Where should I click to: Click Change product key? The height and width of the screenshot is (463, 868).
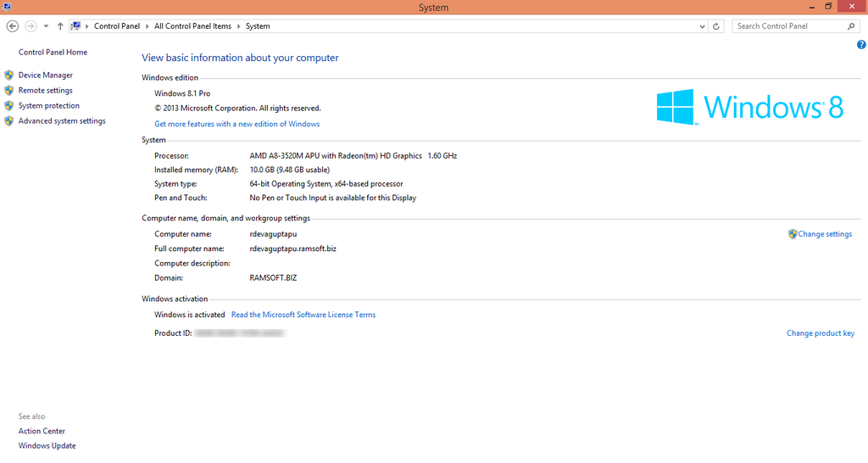pos(820,333)
